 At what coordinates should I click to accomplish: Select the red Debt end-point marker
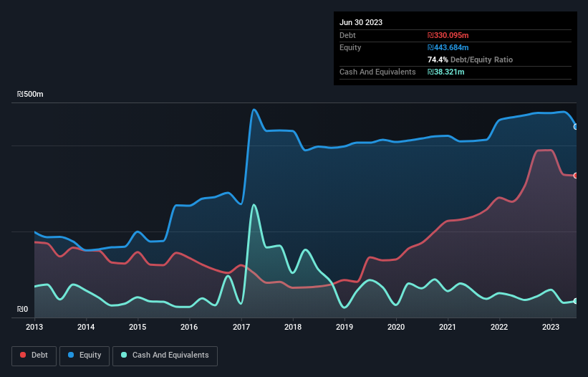[x=576, y=176]
